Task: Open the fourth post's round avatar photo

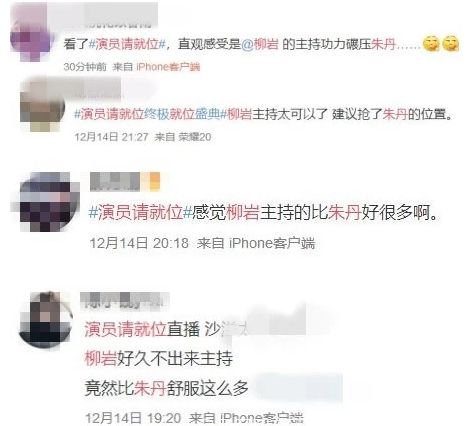Action: [x=46, y=319]
